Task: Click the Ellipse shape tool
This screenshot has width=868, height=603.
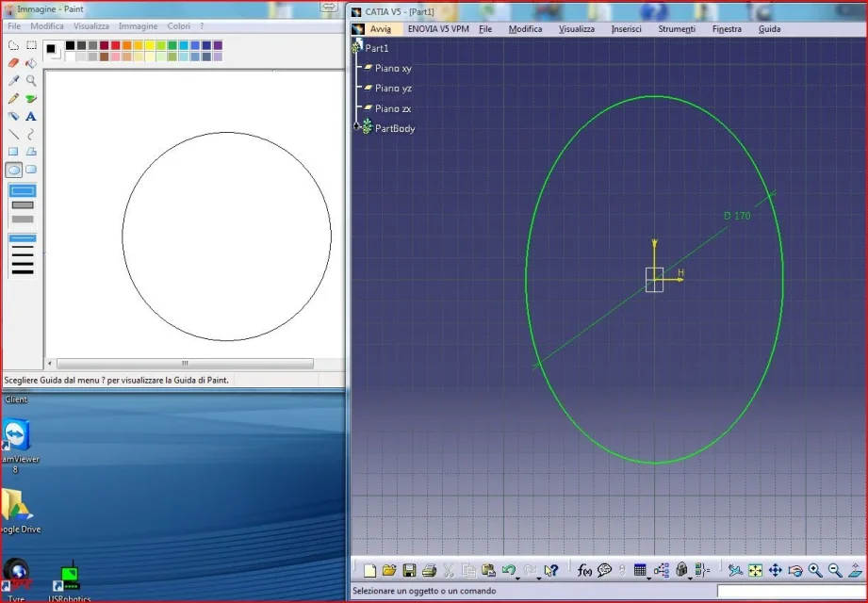Action: point(13,170)
